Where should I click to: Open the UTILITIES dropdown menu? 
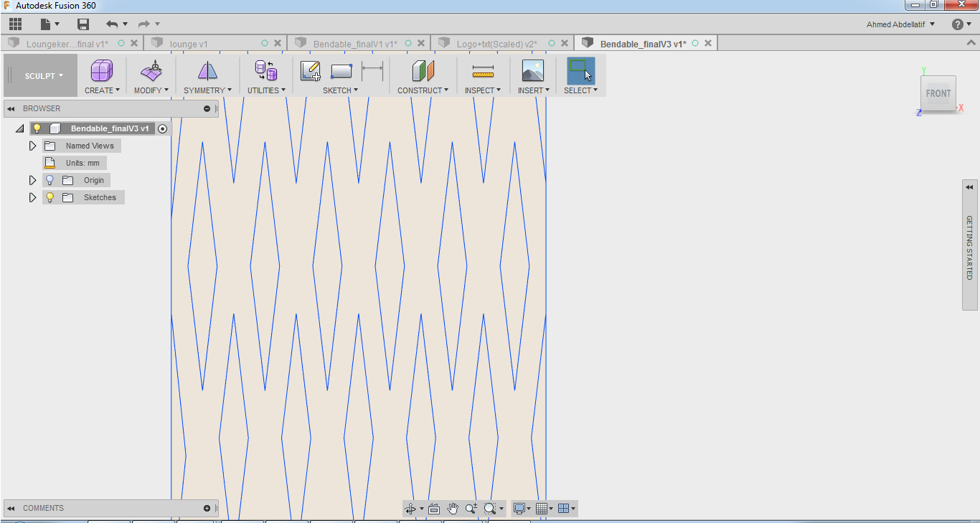[266, 90]
